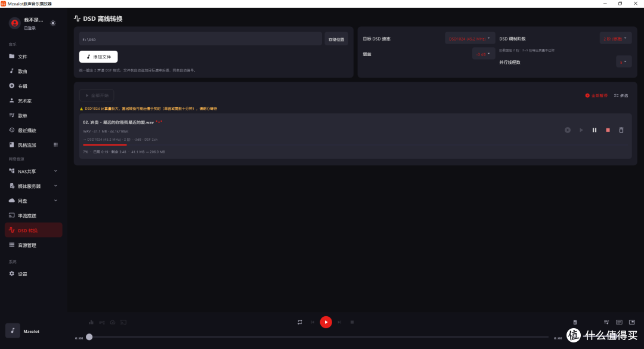
Task: Delete the 02. wav conversion task
Action: (x=621, y=130)
